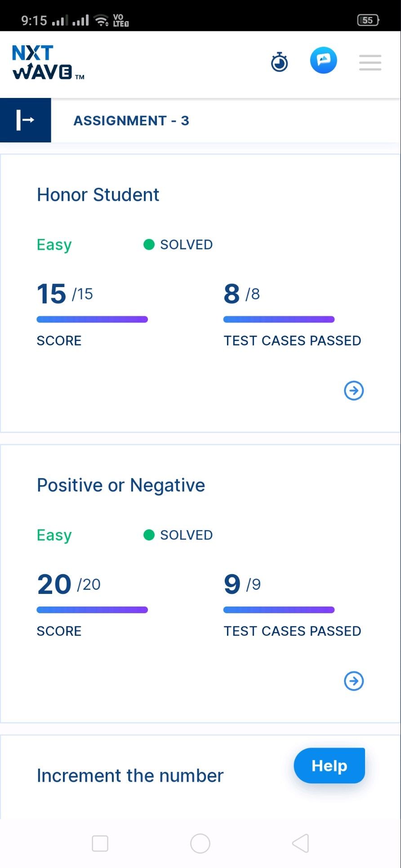
Task: Select the Honor Student question title
Action: [98, 195]
